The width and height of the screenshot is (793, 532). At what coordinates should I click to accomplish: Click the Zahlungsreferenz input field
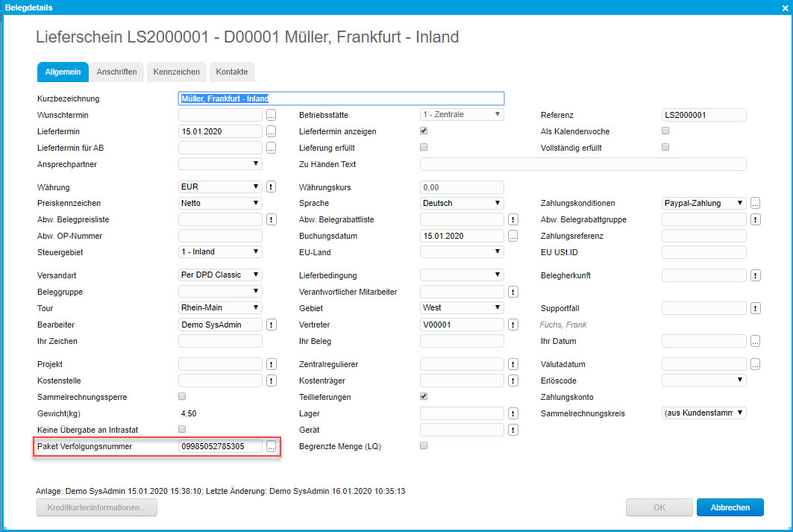(x=704, y=236)
